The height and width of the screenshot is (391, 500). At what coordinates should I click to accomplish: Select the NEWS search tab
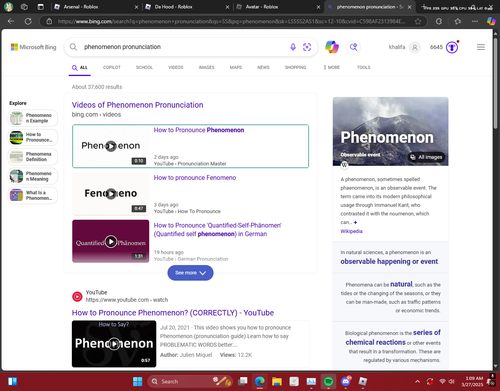point(263,67)
